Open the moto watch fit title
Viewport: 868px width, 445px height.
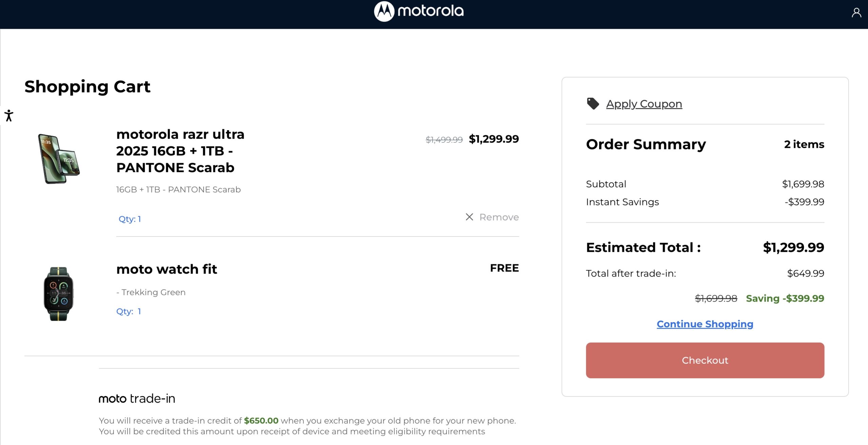click(x=166, y=269)
